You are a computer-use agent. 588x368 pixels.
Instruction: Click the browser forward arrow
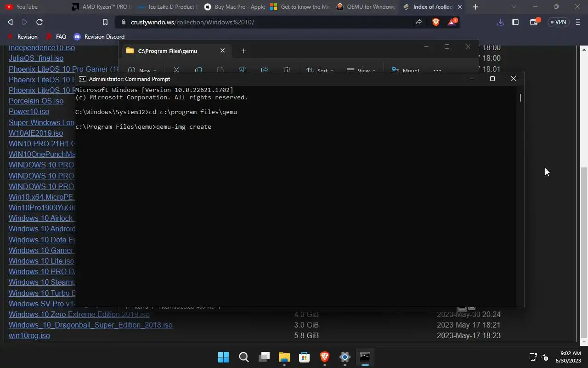(25, 22)
